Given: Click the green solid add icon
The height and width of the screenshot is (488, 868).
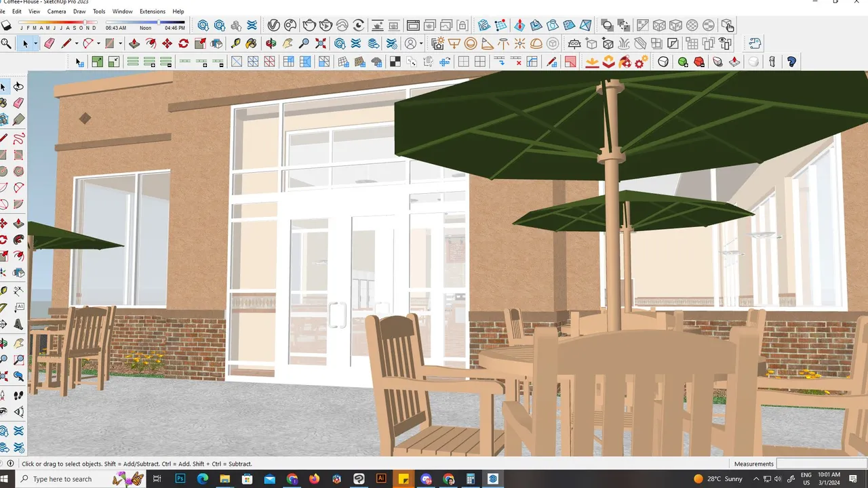Looking at the screenshot, I should click(x=682, y=62).
